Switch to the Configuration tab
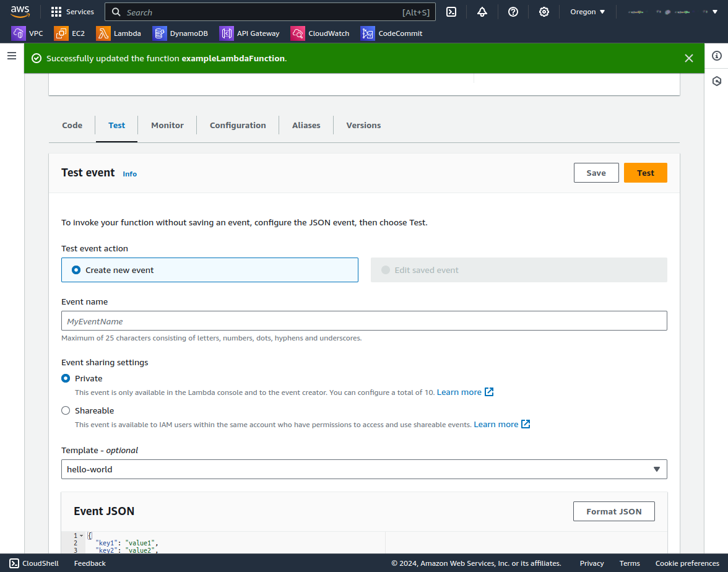Viewport: 728px width, 572px height. (x=238, y=125)
